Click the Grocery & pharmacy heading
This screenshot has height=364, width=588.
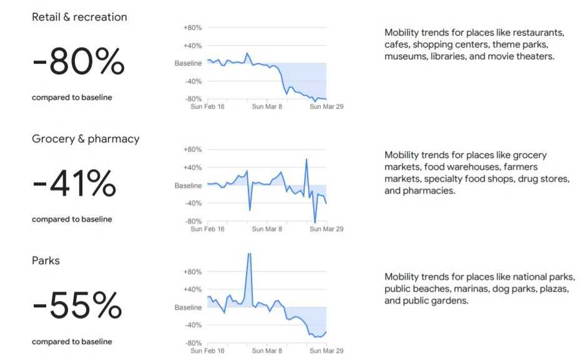pos(86,139)
